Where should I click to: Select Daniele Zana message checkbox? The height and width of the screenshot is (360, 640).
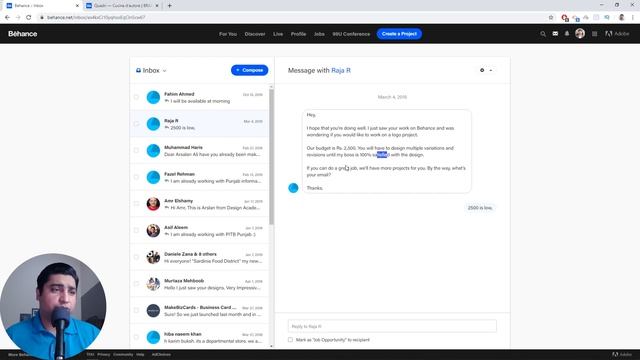coord(136,257)
